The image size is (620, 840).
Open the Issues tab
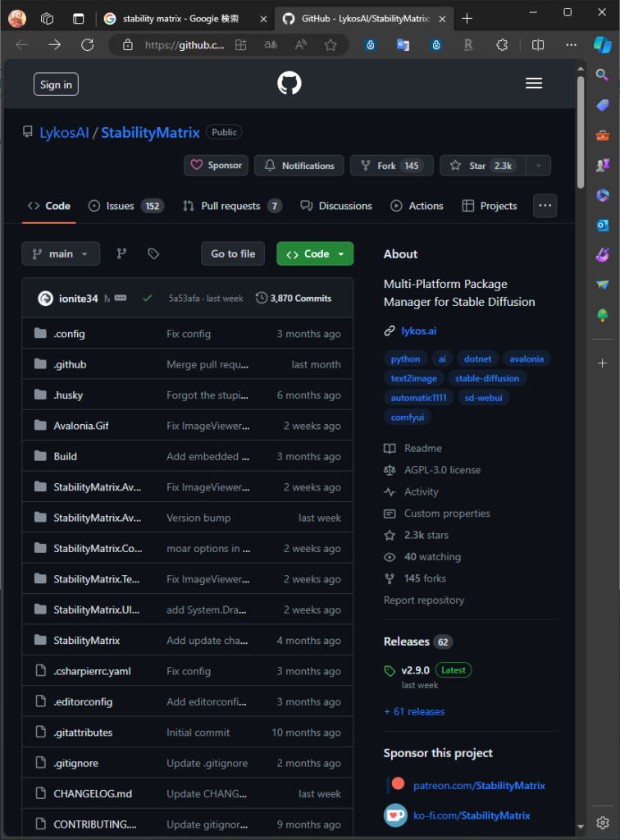(126, 206)
